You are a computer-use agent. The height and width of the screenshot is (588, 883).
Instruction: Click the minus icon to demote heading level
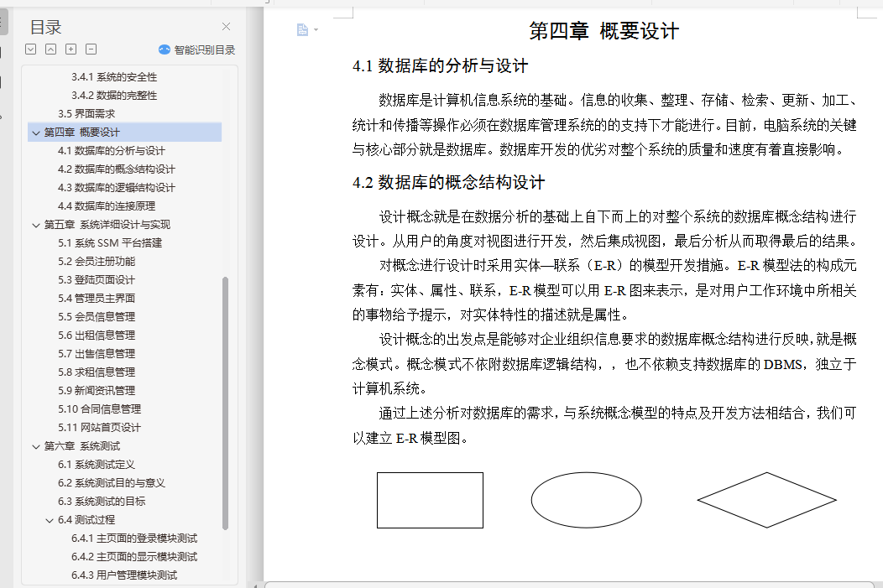point(91,49)
